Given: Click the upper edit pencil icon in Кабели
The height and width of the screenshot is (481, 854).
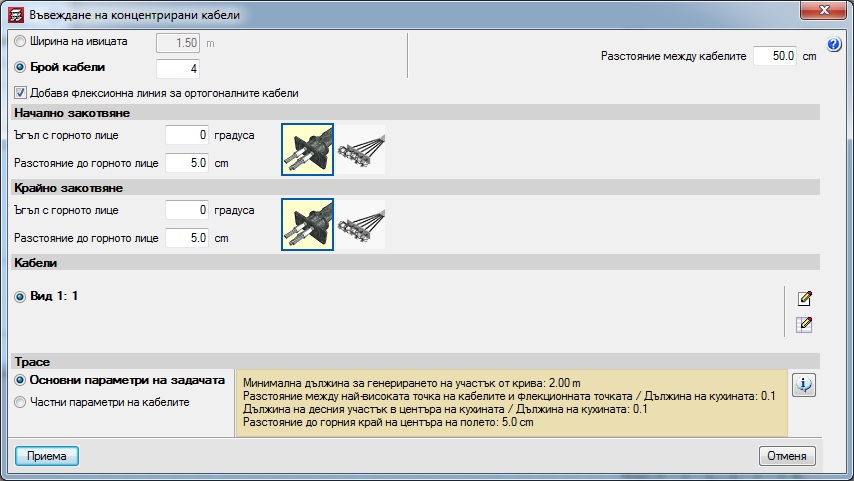Looking at the screenshot, I should point(804,298).
